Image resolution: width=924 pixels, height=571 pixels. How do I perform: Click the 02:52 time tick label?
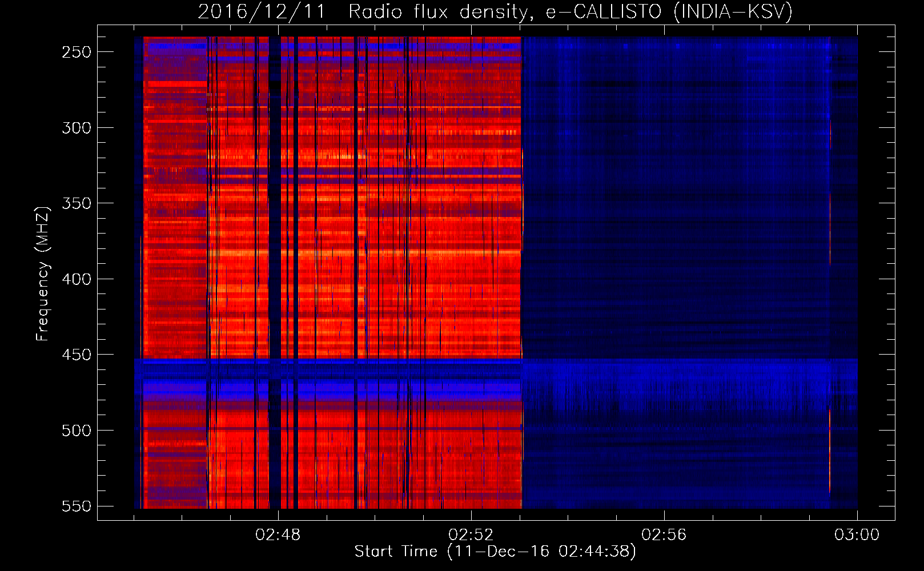pos(471,535)
